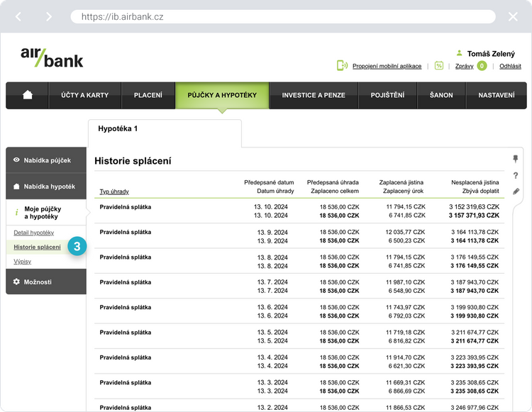Open the Nabídka půjček sidebar section
The height and width of the screenshot is (412, 532).
[46, 160]
